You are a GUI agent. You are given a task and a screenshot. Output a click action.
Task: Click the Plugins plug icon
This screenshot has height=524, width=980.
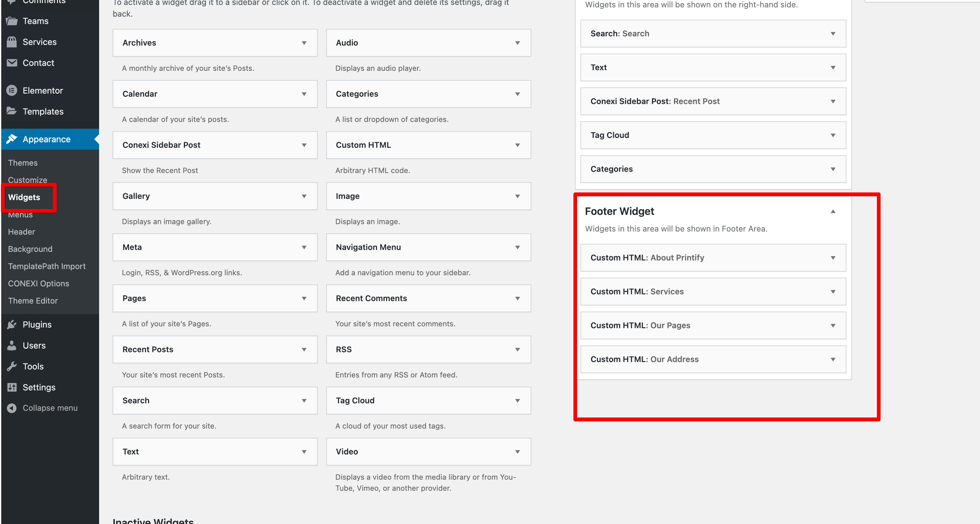tap(12, 324)
